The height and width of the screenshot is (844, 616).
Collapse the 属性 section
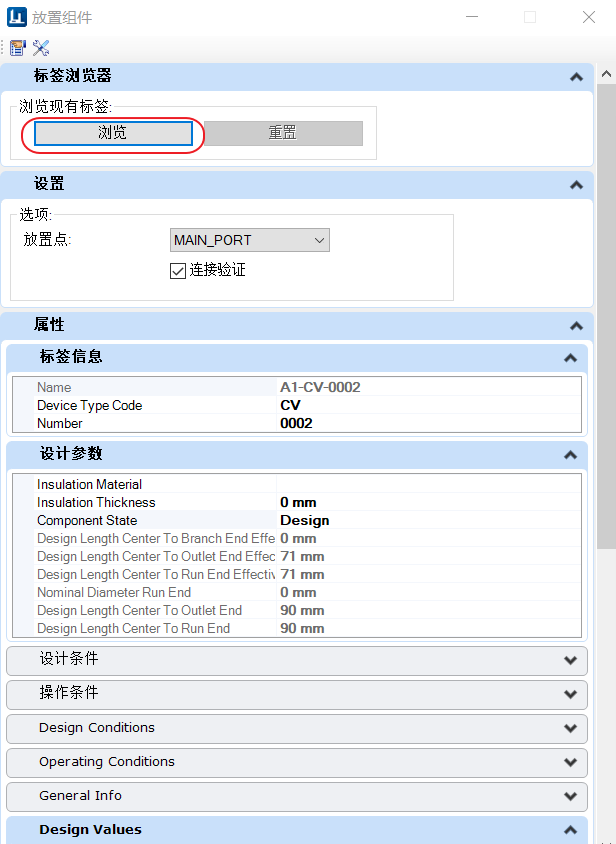pos(576,326)
